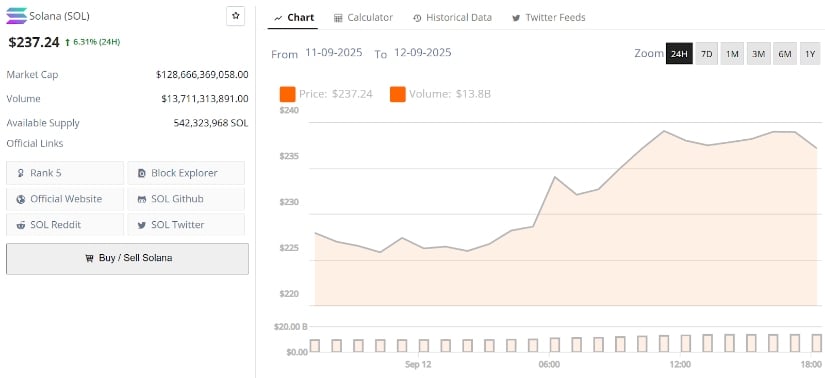The width and height of the screenshot is (825, 378).
Task: Select the 1M zoom range
Action: [732, 54]
